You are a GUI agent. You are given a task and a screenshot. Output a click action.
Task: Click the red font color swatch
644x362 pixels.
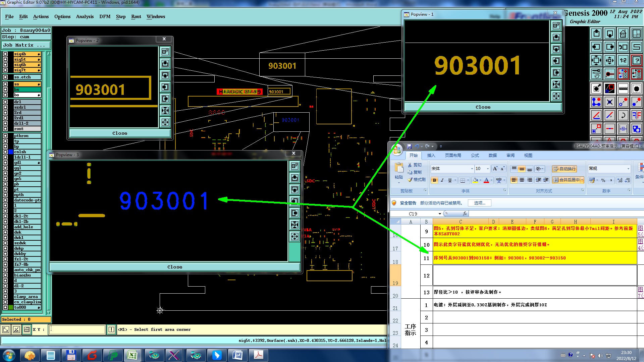point(486,180)
